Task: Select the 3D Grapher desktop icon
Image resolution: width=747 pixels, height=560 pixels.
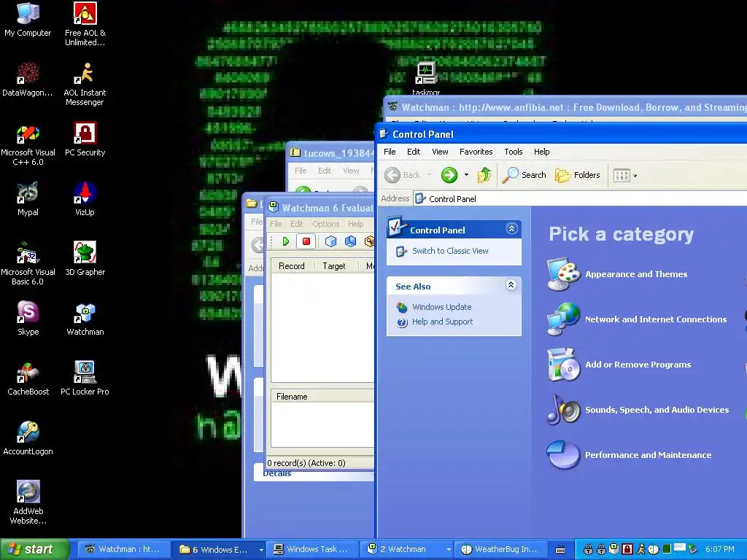Action: (x=85, y=259)
